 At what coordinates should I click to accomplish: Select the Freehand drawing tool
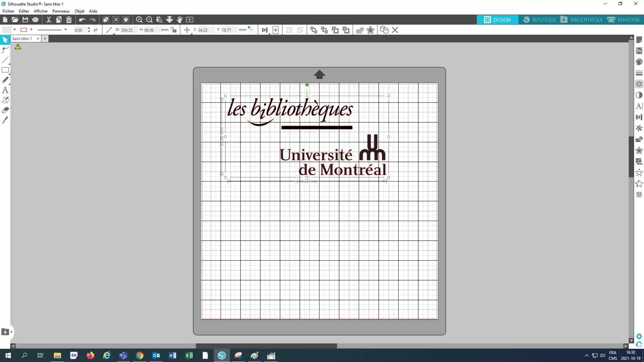click(x=5, y=80)
